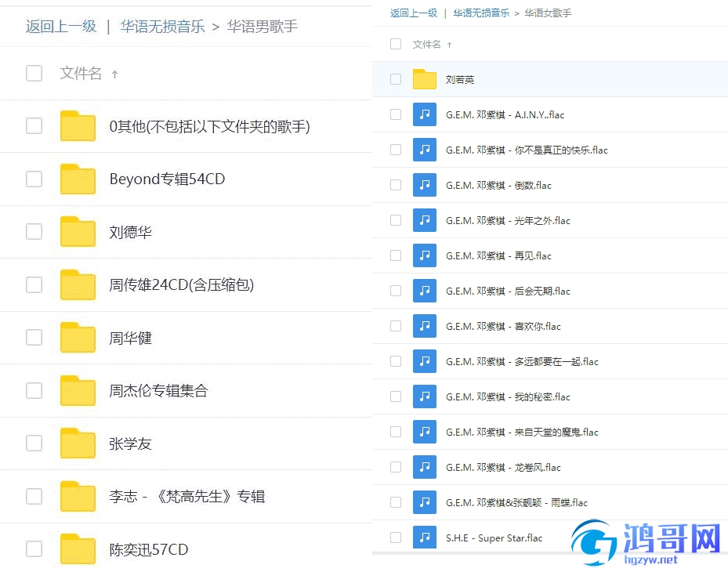
Task: Click music icon for 倒数.flac
Action: pos(425,185)
